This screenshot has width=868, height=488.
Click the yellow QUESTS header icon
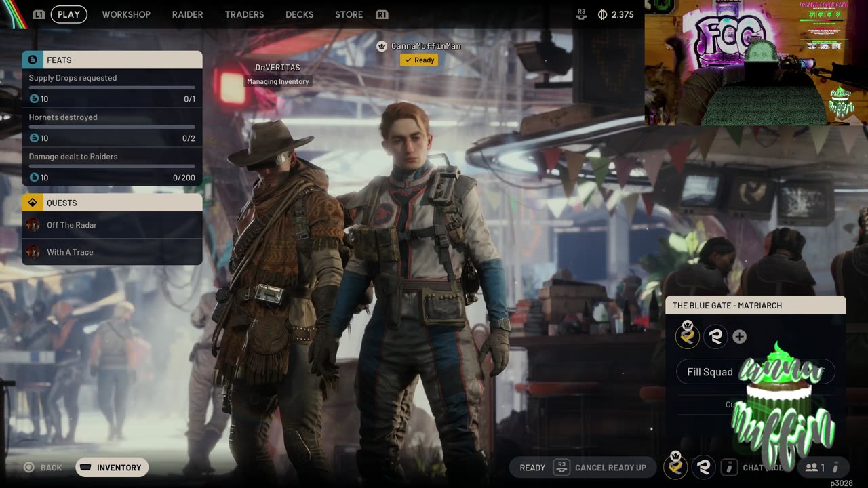(x=32, y=203)
